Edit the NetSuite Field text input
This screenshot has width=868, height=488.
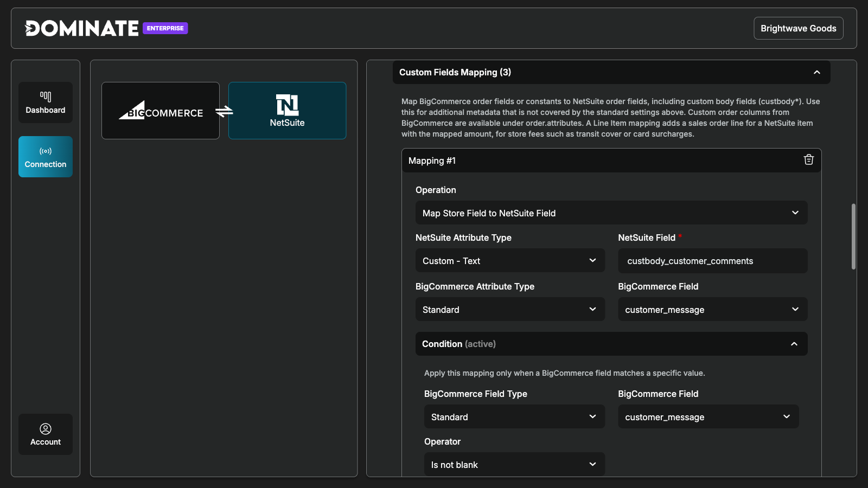point(713,260)
